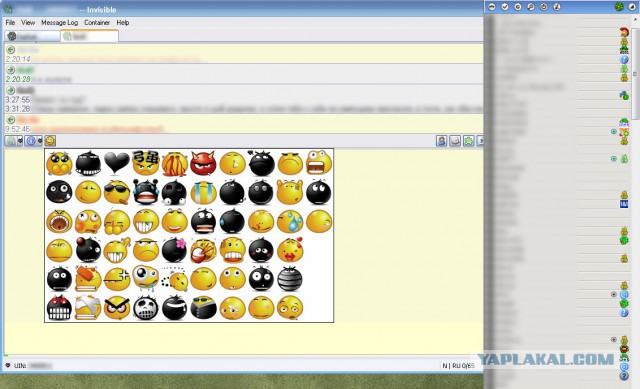Open the Help menu
Viewport: 640px width, 389px height.
click(122, 22)
